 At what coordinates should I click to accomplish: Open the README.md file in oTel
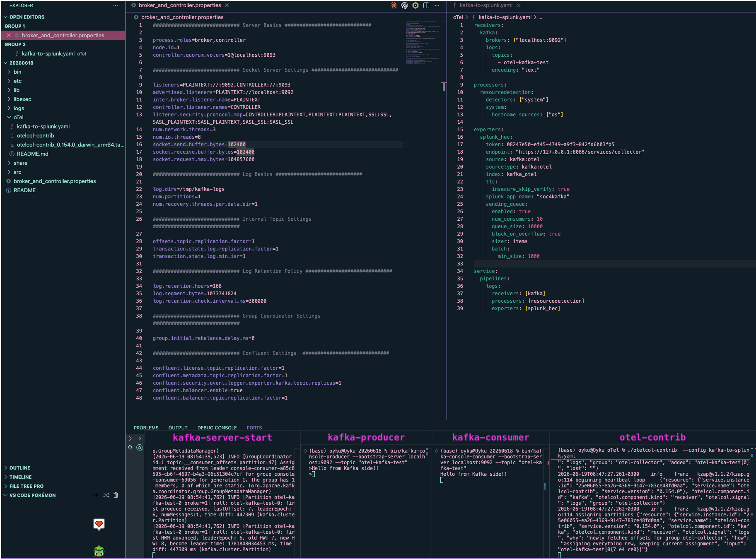pyautogui.click(x=32, y=154)
